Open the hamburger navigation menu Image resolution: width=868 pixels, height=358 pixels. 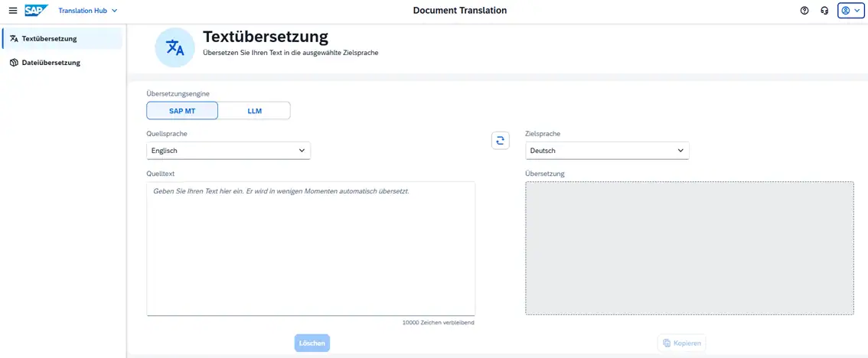[x=13, y=11]
